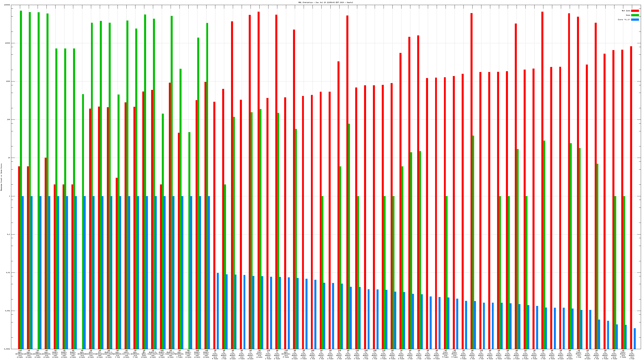Click the 'Score (0..1)' legend label text

pyautogui.click(x=624, y=20)
